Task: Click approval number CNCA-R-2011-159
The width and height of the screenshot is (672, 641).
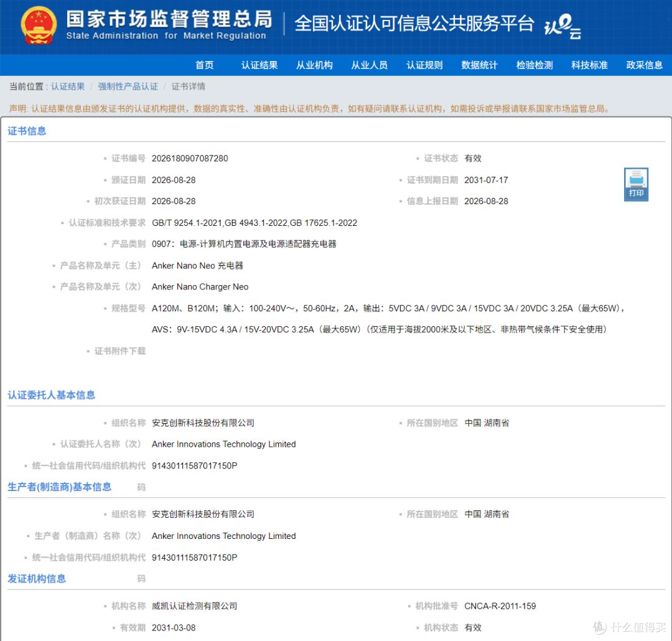Action: pyautogui.click(x=500, y=606)
